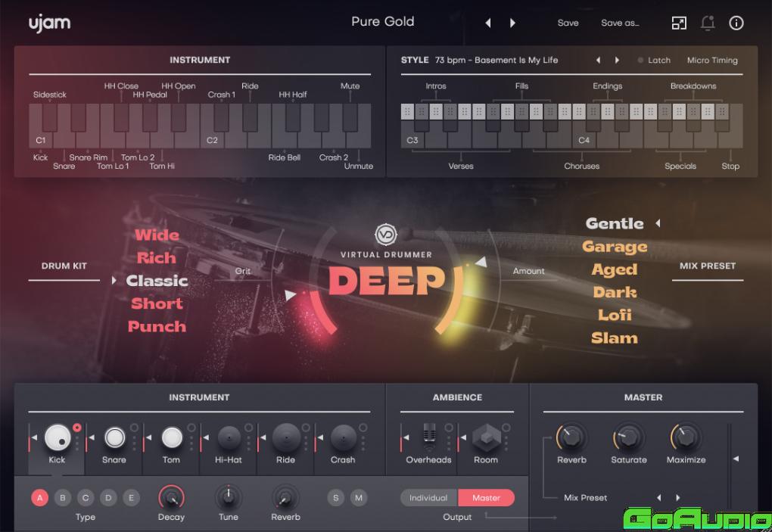Solo the Kick with S button
The image size is (772, 532).
[336, 497]
